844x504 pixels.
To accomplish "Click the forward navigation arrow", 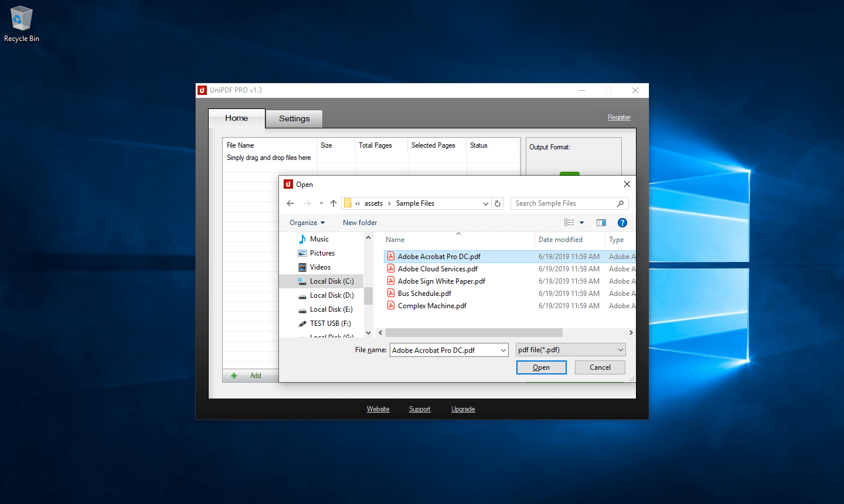I will pyautogui.click(x=308, y=203).
